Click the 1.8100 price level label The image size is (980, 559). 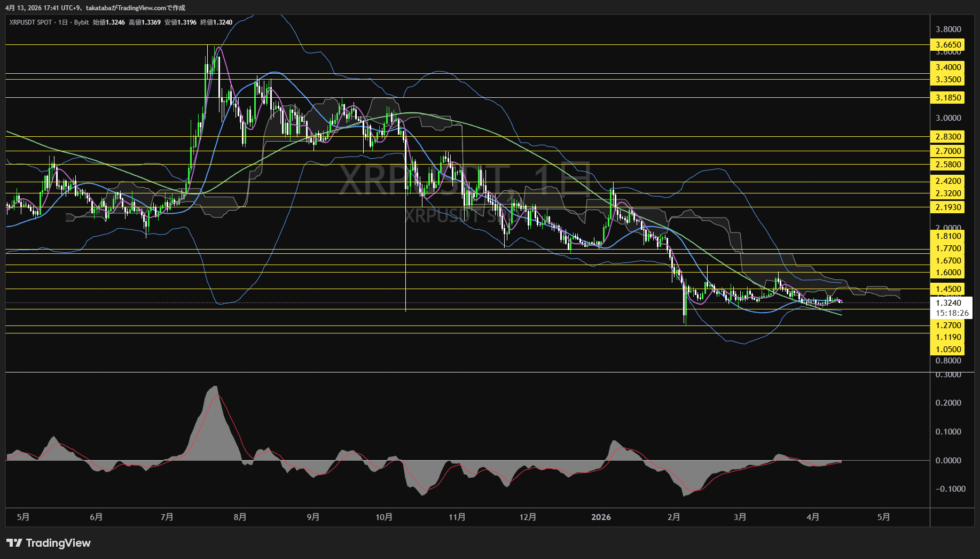948,236
